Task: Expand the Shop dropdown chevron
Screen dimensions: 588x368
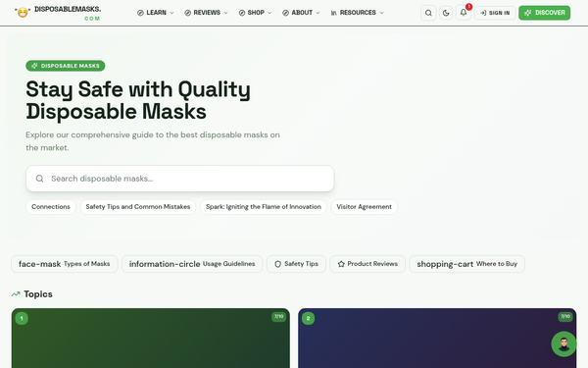Action: click(269, 13)
